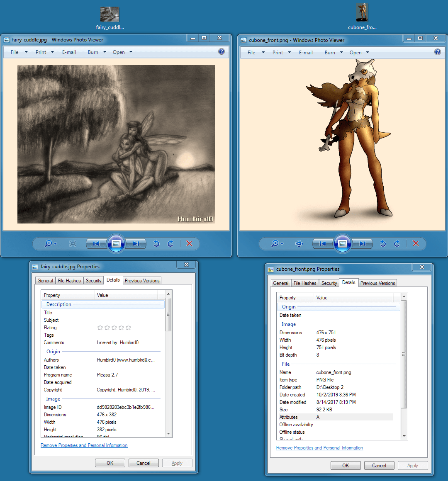Expand the Open dropdown in fairy_cuddle viewer
448x481 pixels.
click(x=131, y=52)
